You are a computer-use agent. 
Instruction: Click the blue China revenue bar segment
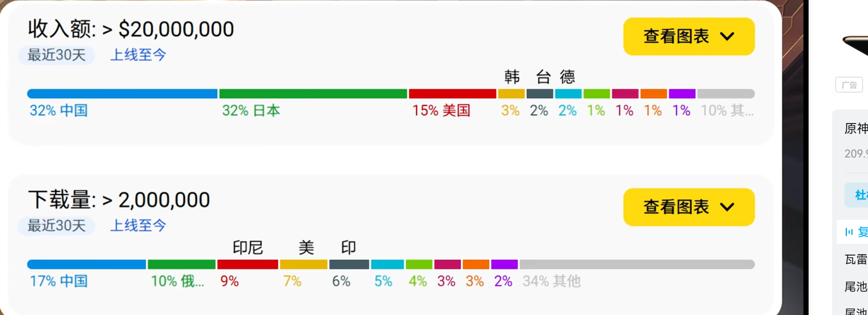point(122,94)
